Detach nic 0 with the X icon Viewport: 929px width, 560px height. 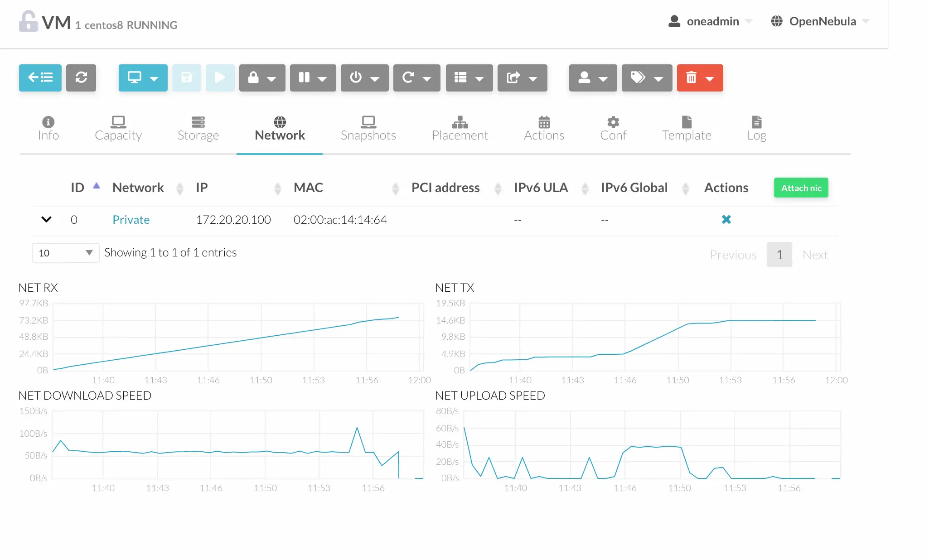[x=726, y=219]
